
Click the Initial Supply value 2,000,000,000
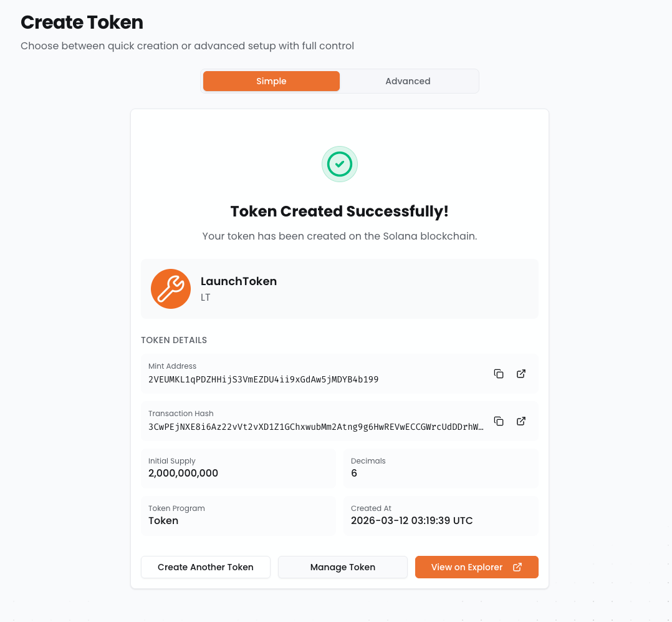pos(183,473)
